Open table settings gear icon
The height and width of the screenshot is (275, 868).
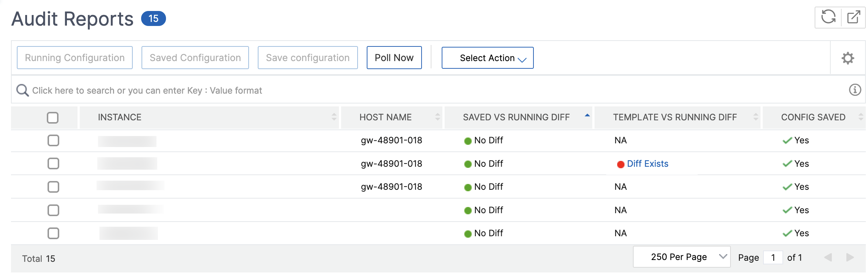(x=848, y=58)
